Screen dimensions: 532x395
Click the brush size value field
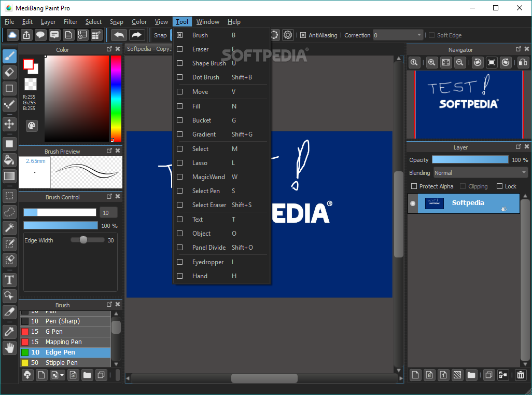[x=108, y=213]
